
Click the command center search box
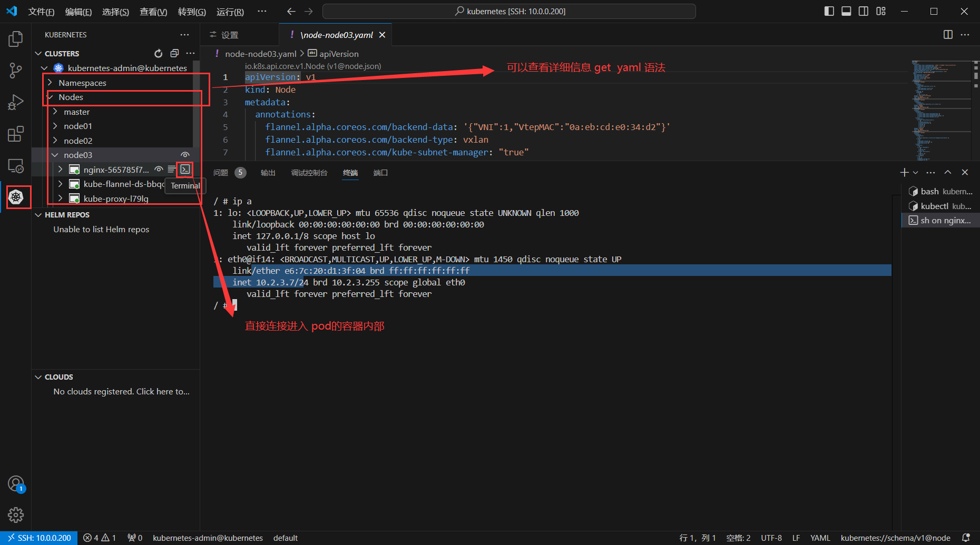tap(509, 11)
